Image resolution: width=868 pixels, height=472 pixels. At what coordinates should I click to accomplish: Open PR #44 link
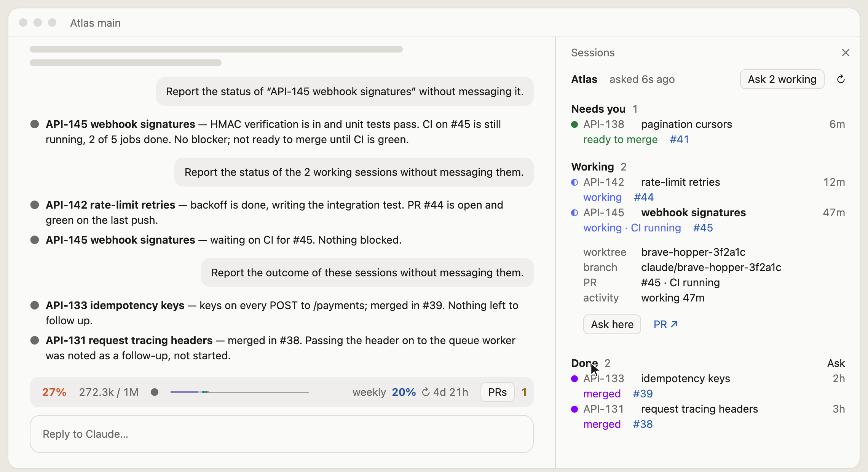(x=644, y=197)
